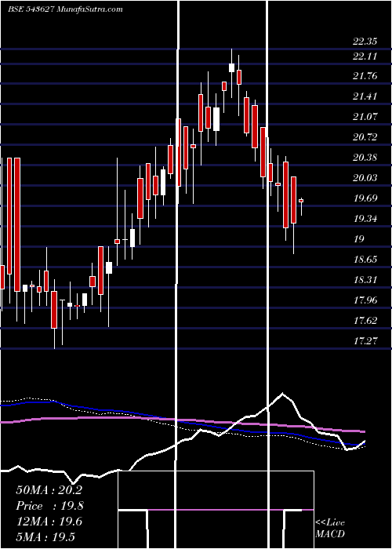392x549 pixels.
Task: Click the 22.35 price axis label
Action: tap(365, 42)
